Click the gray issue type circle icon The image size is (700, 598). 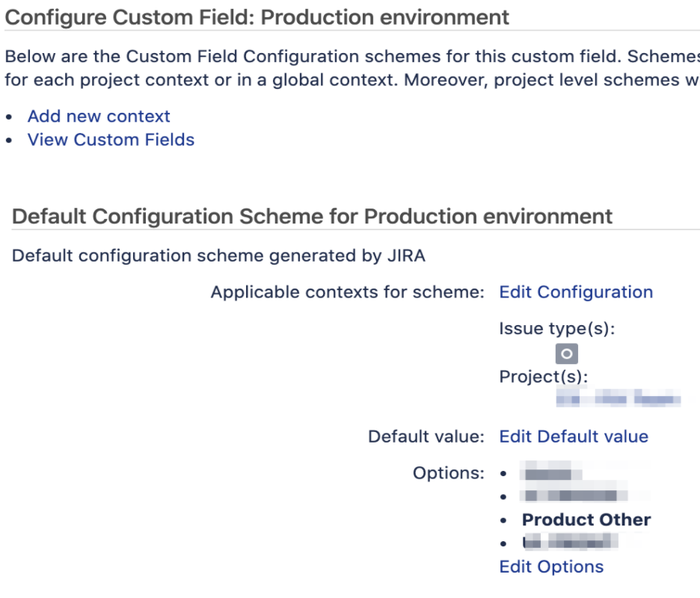[x=567, y=354]
